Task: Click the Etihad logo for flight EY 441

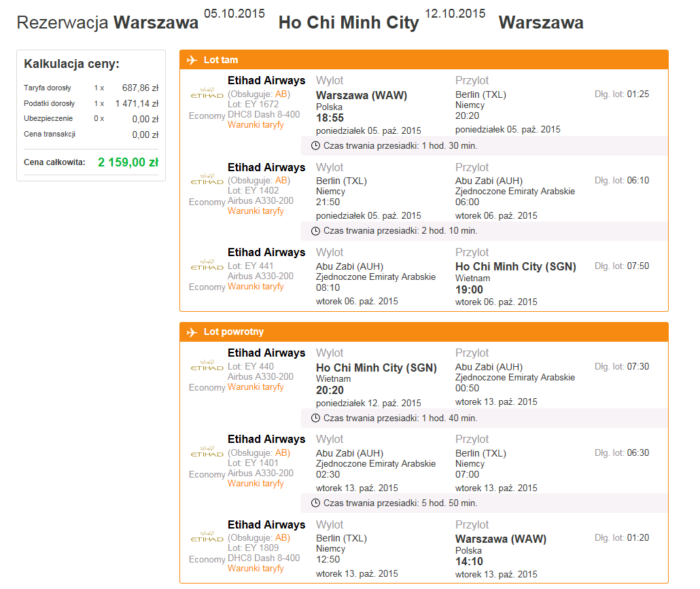Action: pos(207,264)
